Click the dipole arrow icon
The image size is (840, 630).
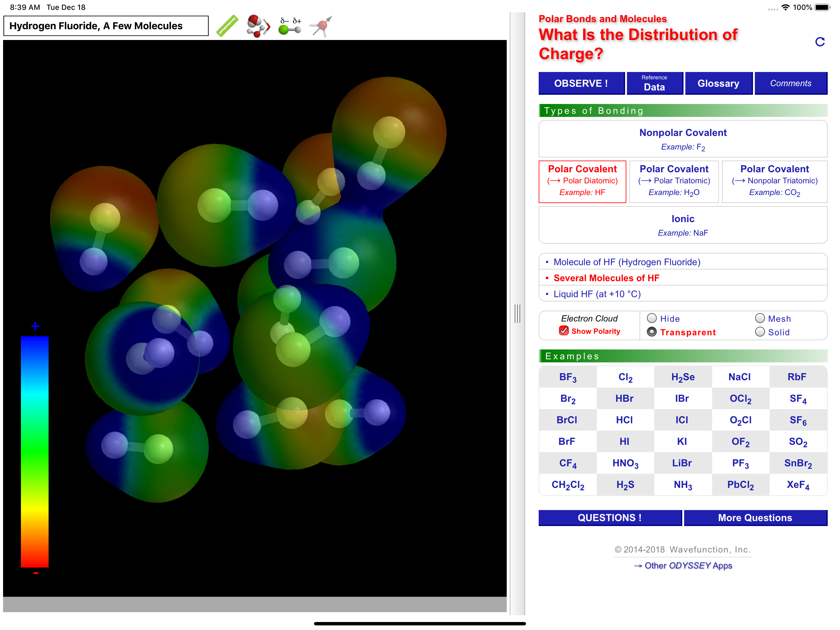click(x=321, y=26)
